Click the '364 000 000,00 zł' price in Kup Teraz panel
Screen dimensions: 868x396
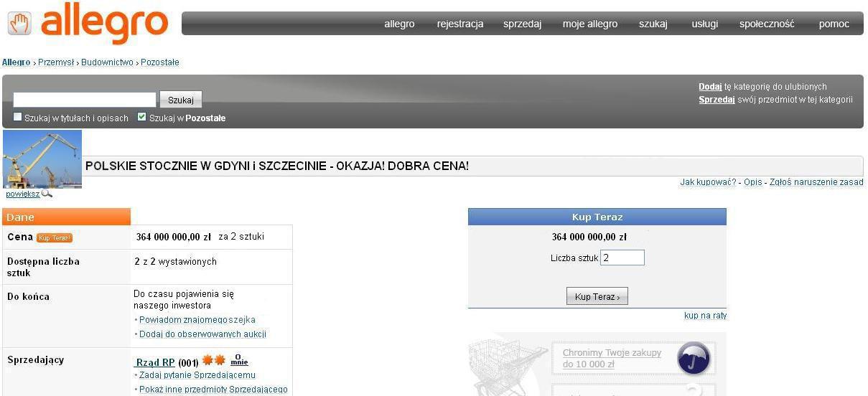click(589, 237)
